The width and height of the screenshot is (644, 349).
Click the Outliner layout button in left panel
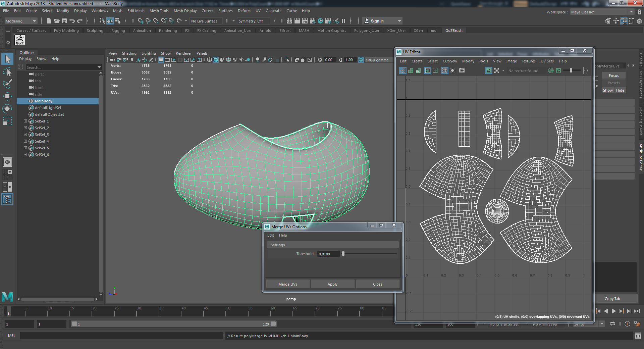tap(7, 200)
